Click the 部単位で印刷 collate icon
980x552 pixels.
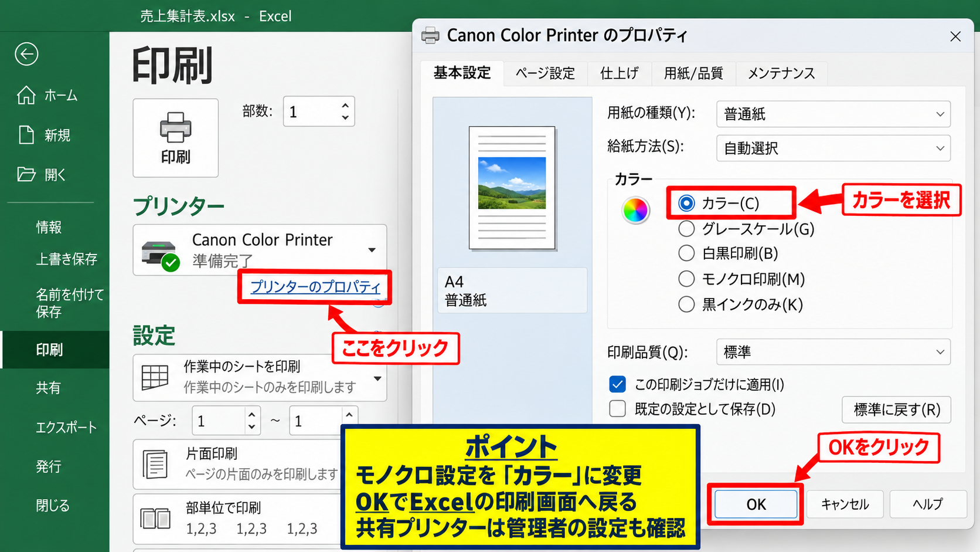(155, 519)
